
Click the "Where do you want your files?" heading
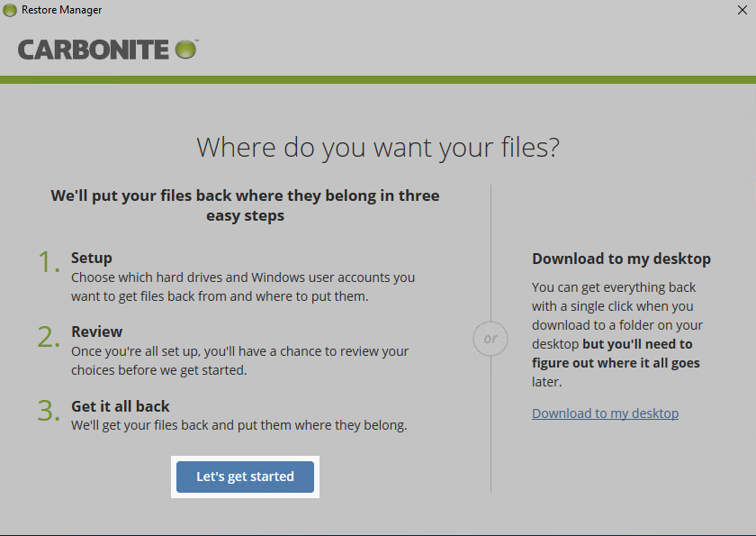tap(378, 147)
